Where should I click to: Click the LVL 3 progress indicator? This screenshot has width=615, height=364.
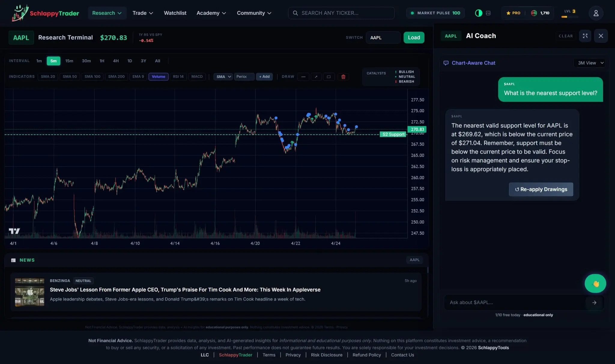[x=570, y=14]
